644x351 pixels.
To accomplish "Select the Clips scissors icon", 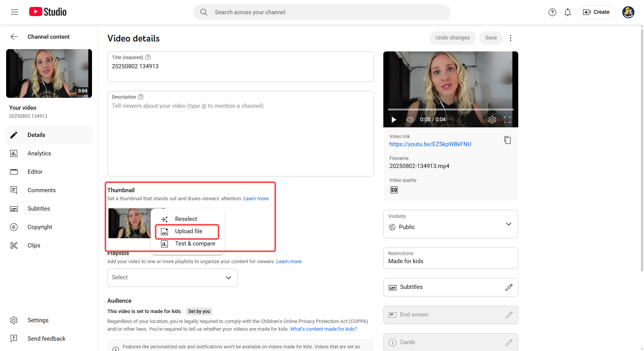I will [14, 245].
